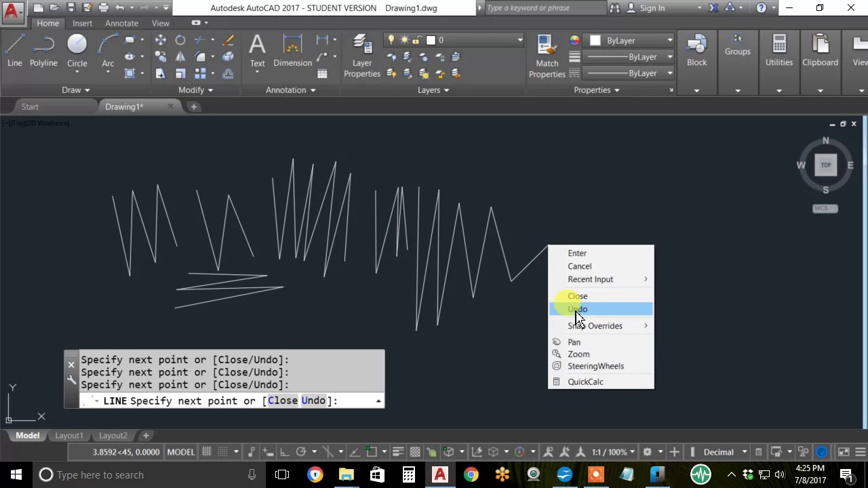Viewport: 868px width, 488px height.
Task: Expand the Modify panel dropdown
Action: (196, 90)
